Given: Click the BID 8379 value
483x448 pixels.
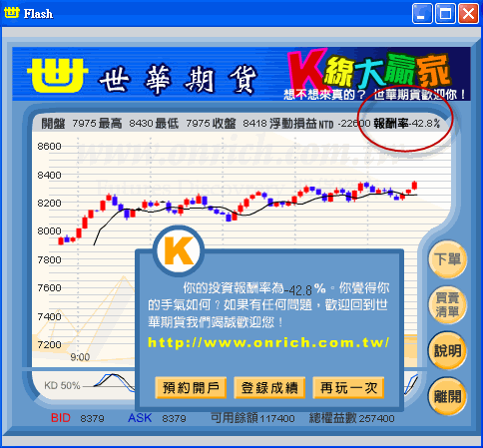Looking at the screenshot, I should coord(78,418).
